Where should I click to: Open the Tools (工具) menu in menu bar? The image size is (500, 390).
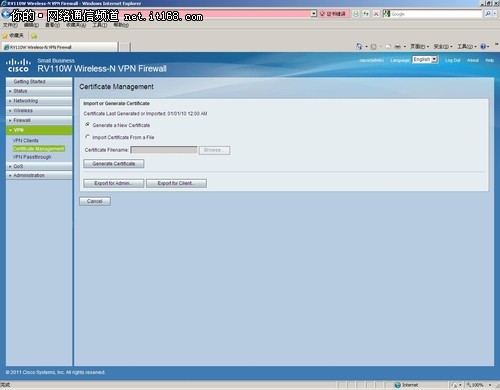(x=100, y=25)
